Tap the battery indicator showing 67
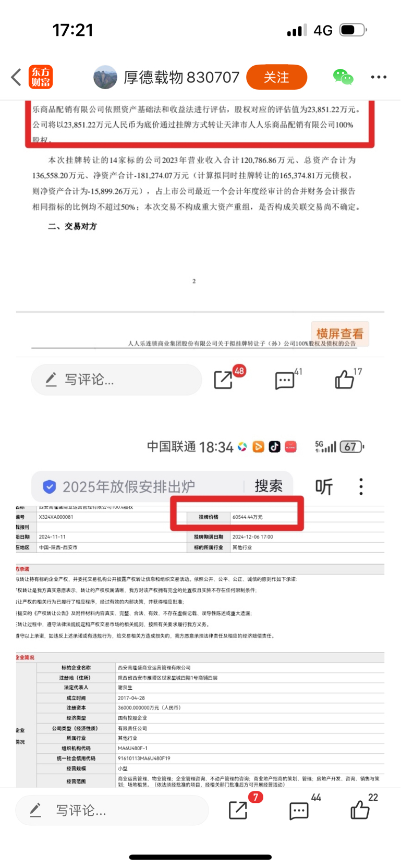 [x=352, y=447]
